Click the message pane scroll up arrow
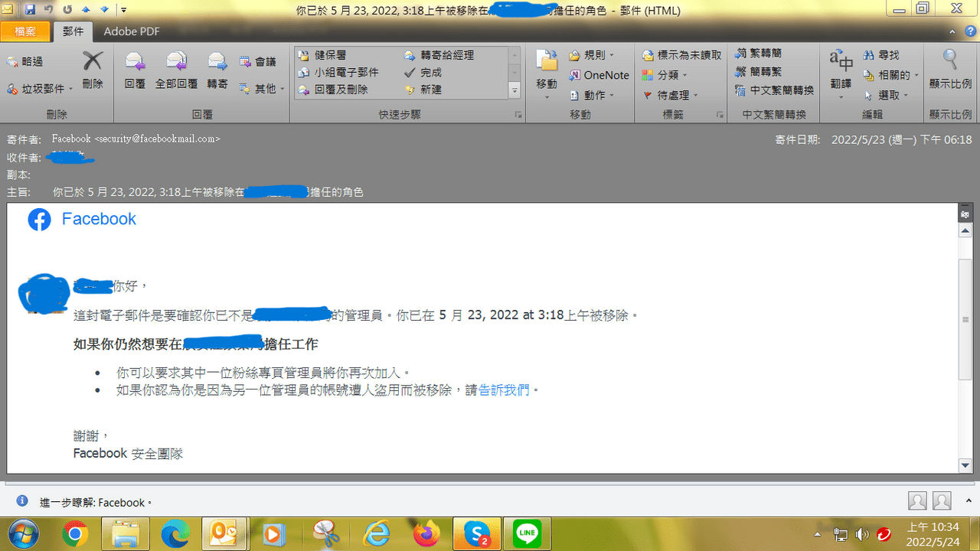The image size is (980, 551). pos(965,230)
